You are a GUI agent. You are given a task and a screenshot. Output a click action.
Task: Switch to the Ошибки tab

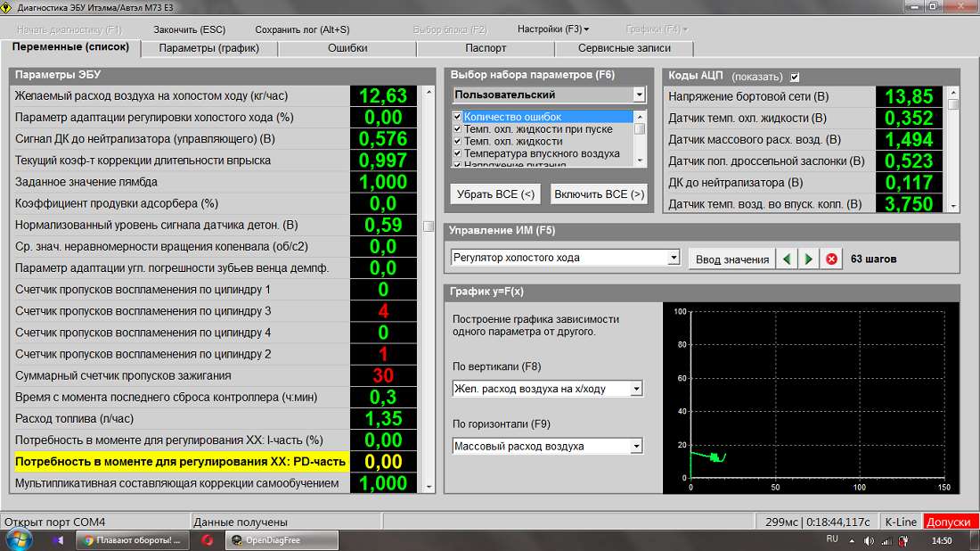[x=347, y=48]
